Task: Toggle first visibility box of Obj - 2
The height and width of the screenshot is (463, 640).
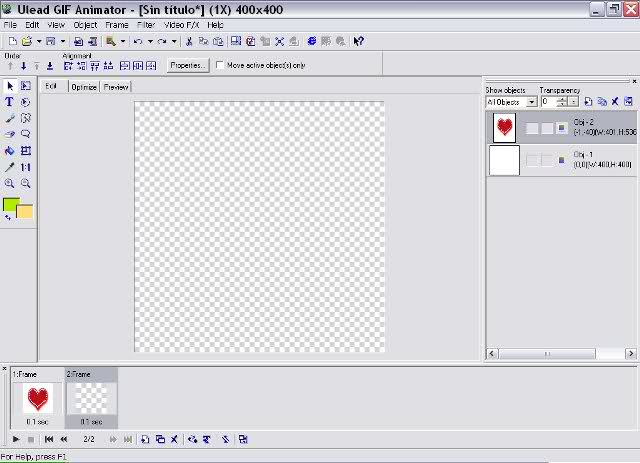Action: (532, 128)
